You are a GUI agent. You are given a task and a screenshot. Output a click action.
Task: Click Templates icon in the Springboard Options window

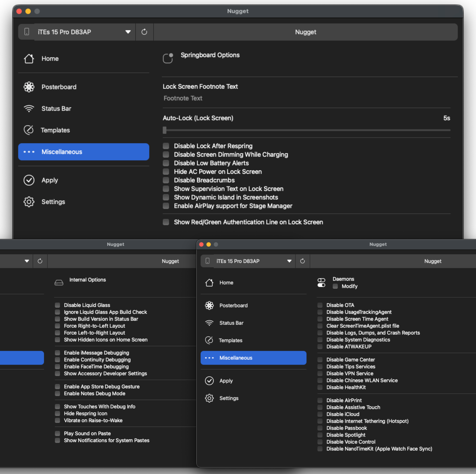coord(29,130)
